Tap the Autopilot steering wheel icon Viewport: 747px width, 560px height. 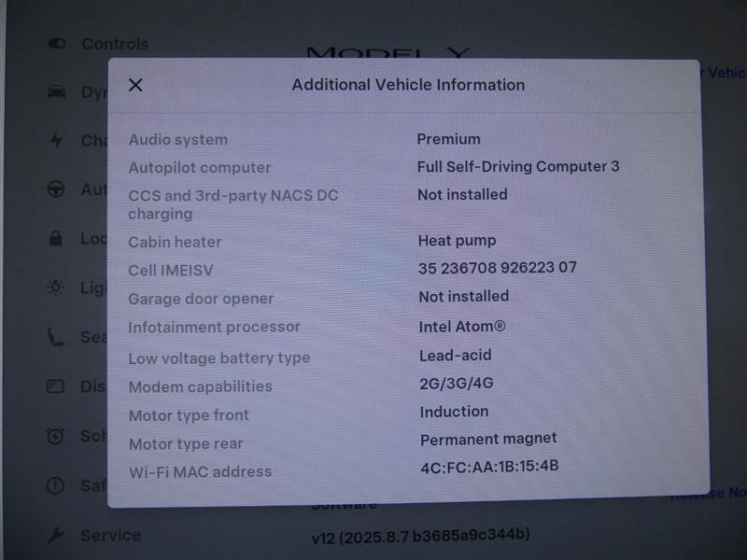tap(56, 189)
